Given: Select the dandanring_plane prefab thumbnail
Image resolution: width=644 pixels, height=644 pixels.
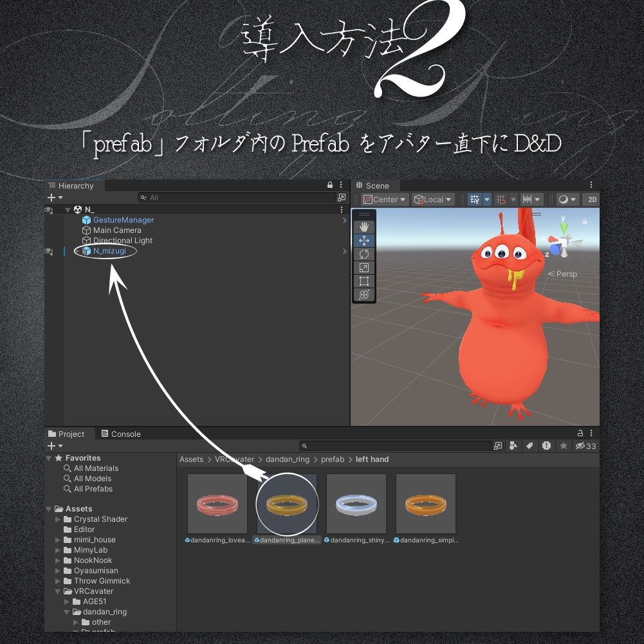Looking at the screenshot, I should (x=287, y=504).
